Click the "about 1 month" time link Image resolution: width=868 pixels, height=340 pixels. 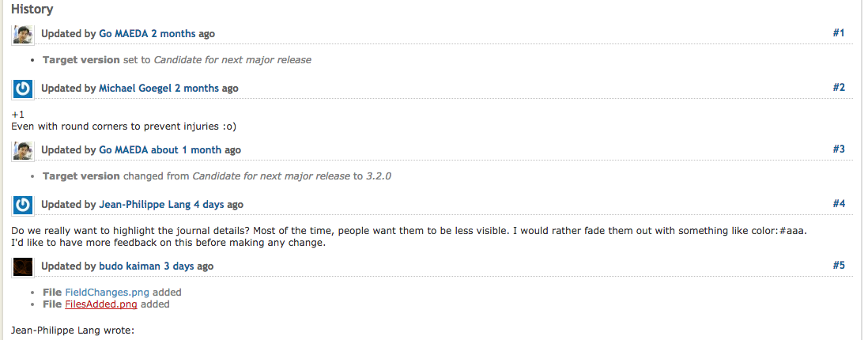coord(186,150)
